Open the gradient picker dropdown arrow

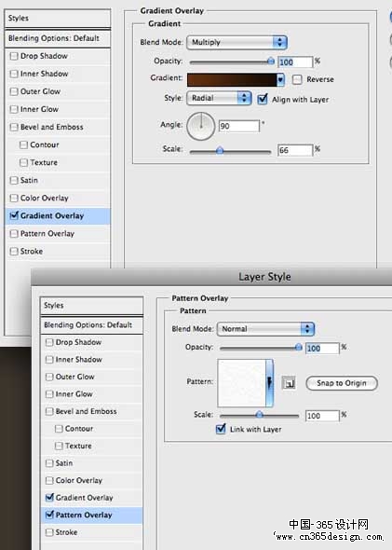pos(280,80)
